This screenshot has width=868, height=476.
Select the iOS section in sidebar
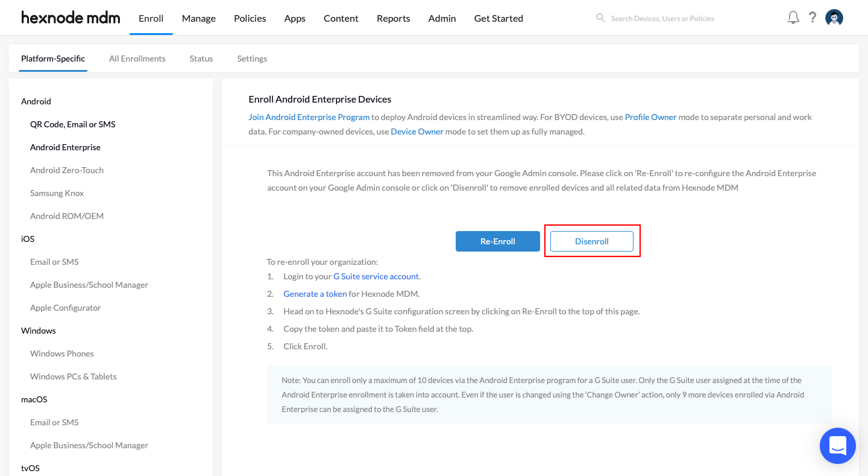(x=28, y=239)
